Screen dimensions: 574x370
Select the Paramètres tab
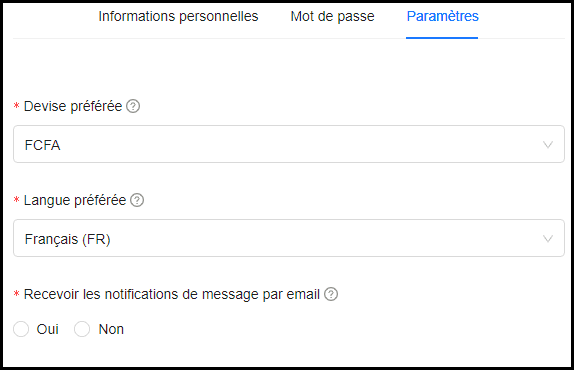pos(442,16)
